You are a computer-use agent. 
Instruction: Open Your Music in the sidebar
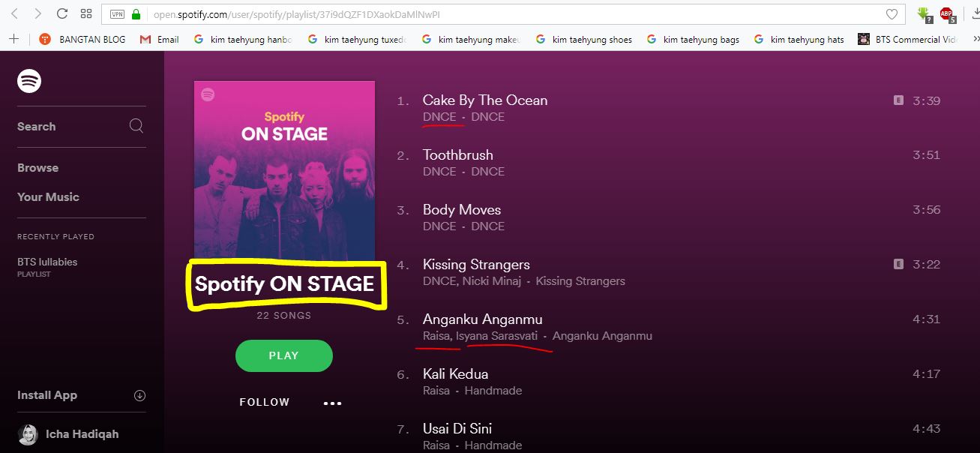[x=49, y=196]
